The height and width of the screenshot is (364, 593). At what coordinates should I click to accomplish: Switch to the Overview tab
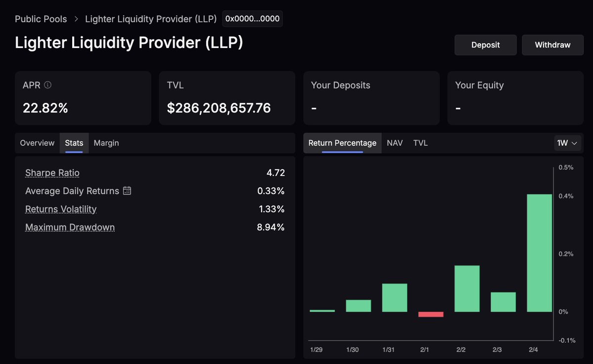(37, 143)
